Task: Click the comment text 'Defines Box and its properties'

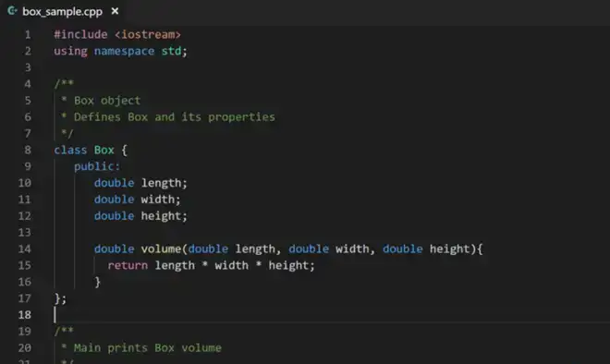Action: pos(175,117)
